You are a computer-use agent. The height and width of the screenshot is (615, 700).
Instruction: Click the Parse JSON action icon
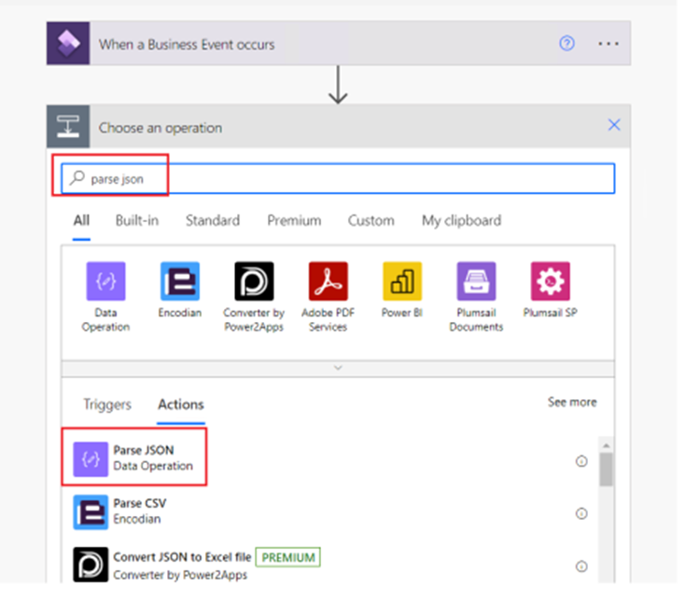91,459
